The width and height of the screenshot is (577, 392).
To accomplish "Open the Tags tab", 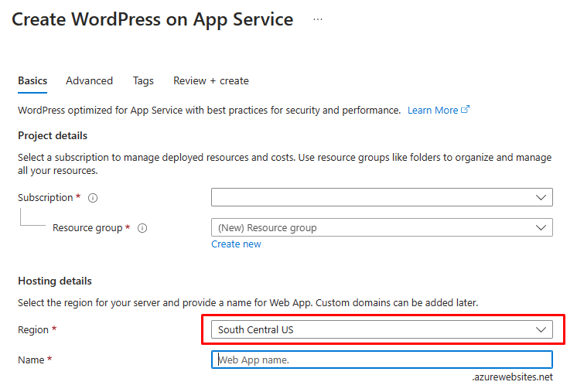I will [143, 81].
